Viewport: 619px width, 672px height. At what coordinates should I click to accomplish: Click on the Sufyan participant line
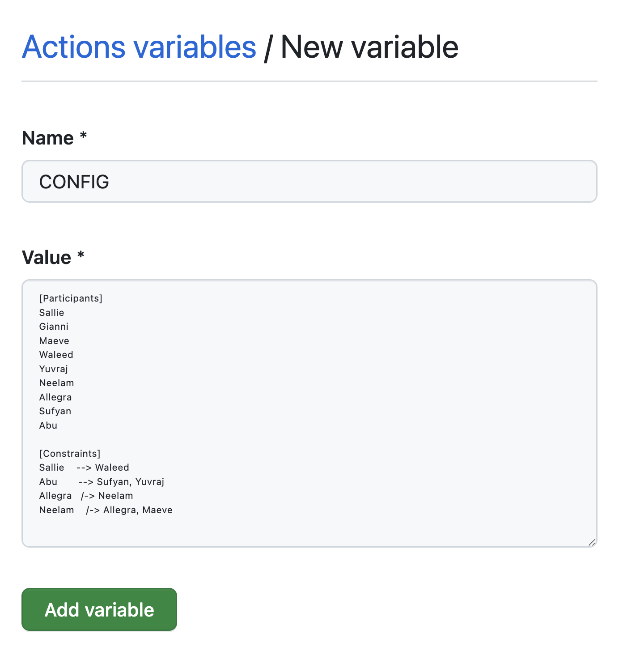click(x=55, y=411)
